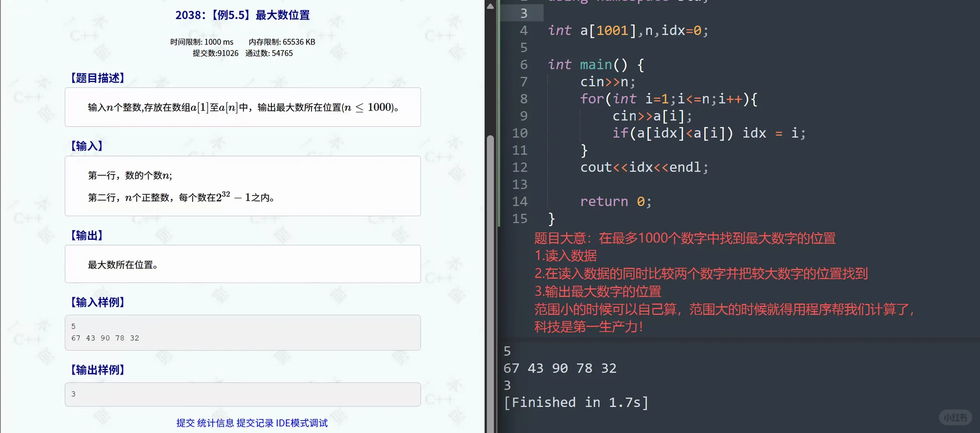Image resolution: width=980 pixels, height=433 pixels.
Task: Click the 小红书 watermark badge
Action: (x=956, y=417)
